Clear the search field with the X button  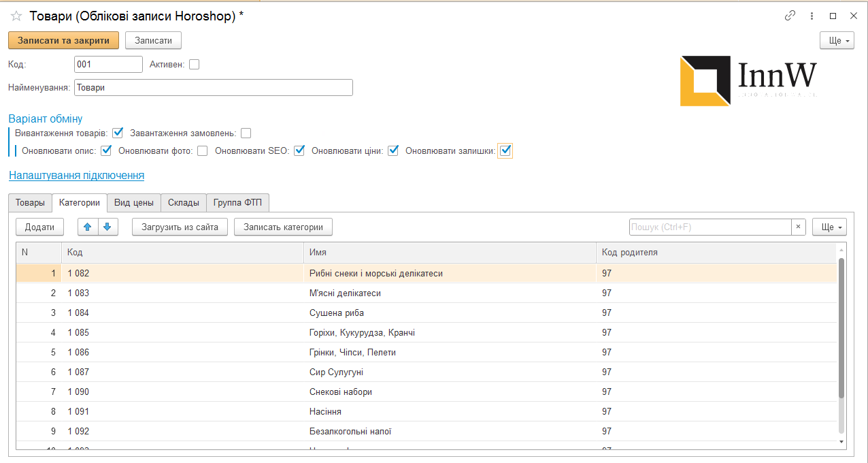799,227
